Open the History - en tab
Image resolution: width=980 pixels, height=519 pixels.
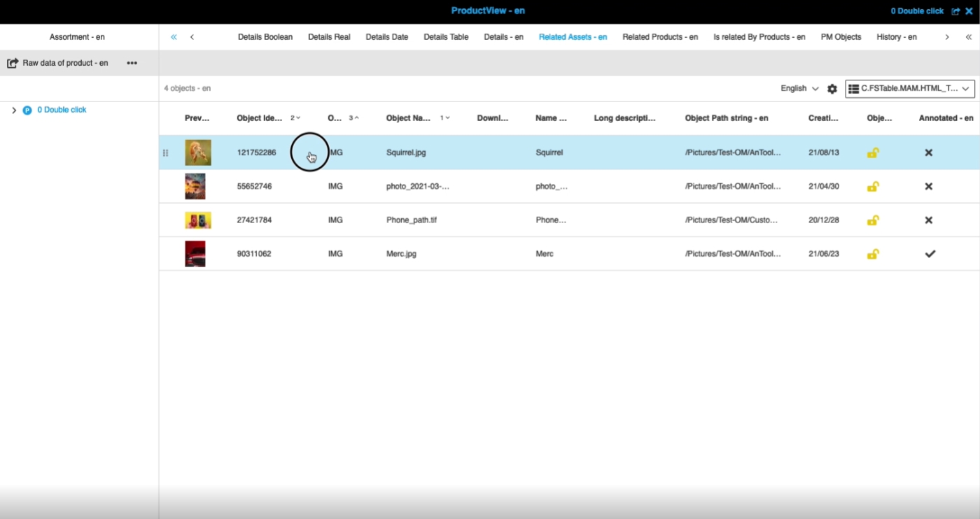pyautogui.click(x=896, y=37)
